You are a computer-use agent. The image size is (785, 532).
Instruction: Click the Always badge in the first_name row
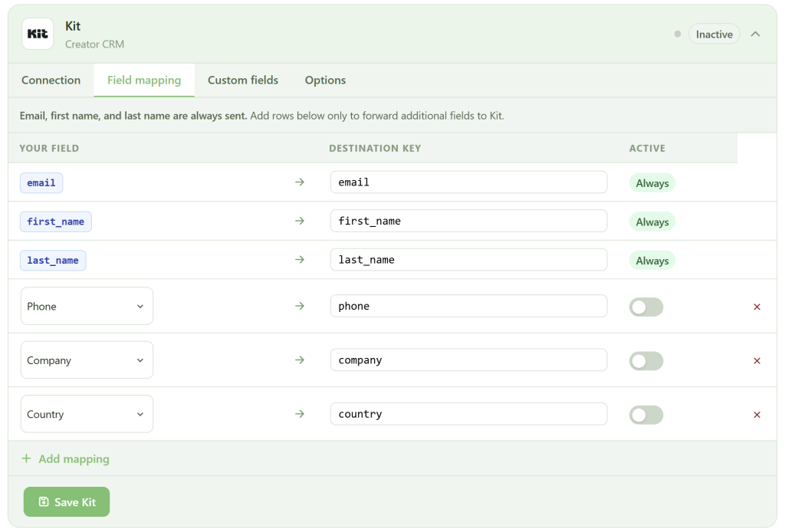[x=652, y=222]
